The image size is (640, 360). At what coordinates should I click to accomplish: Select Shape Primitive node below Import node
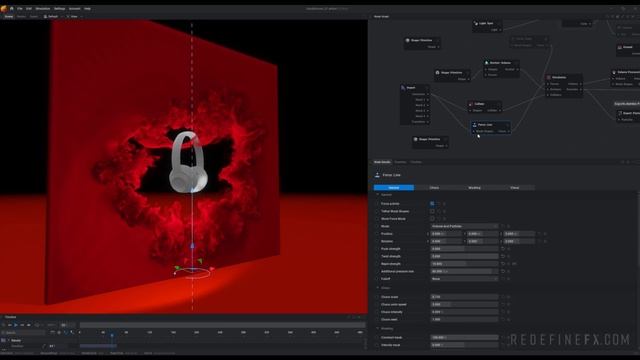point(430,142)
